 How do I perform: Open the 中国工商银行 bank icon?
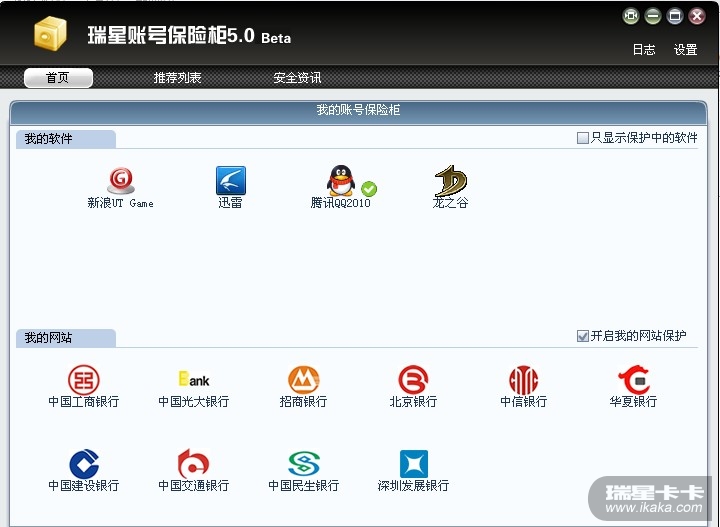(84, 380)
